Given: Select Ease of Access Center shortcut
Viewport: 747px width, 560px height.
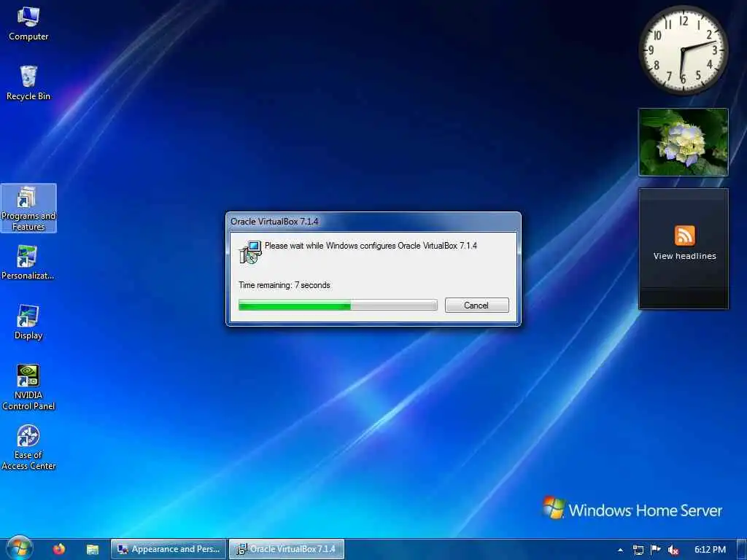Looking at the screenshot, I should [28, 447].
